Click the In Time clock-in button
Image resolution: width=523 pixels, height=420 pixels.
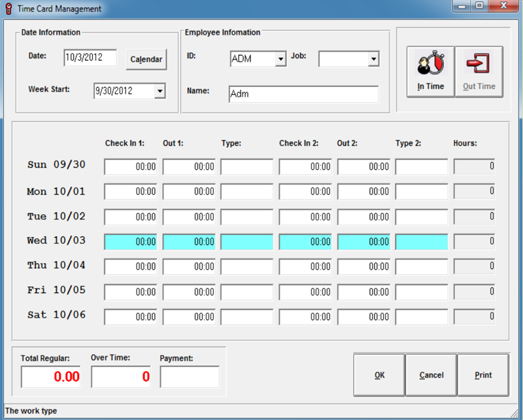(431, 72)
